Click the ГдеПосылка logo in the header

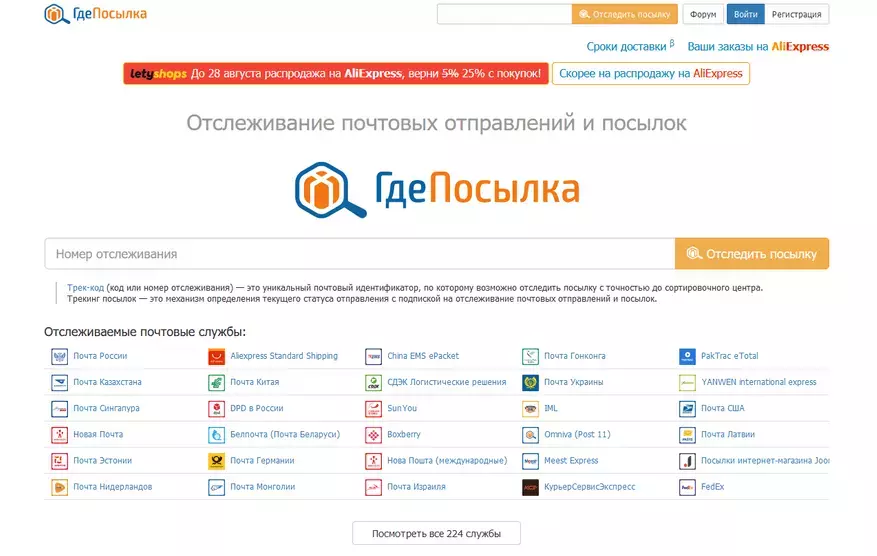click(x=95, y=14)
